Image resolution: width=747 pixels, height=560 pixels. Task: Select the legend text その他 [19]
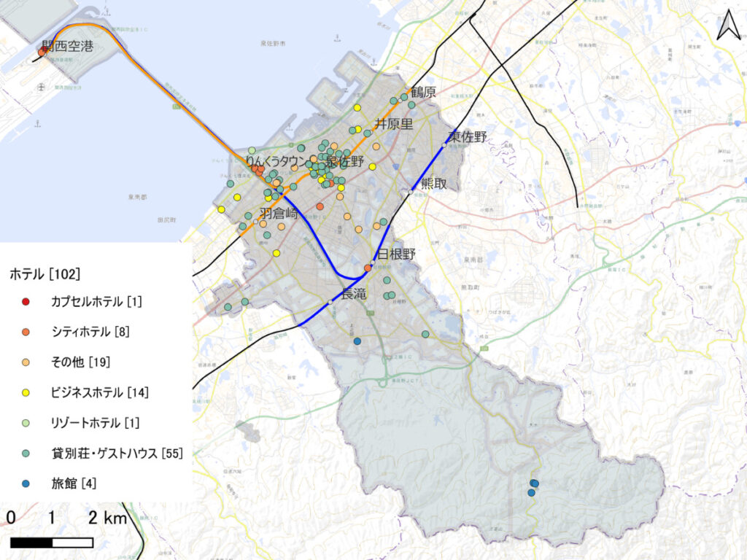(x=80, y=362)
